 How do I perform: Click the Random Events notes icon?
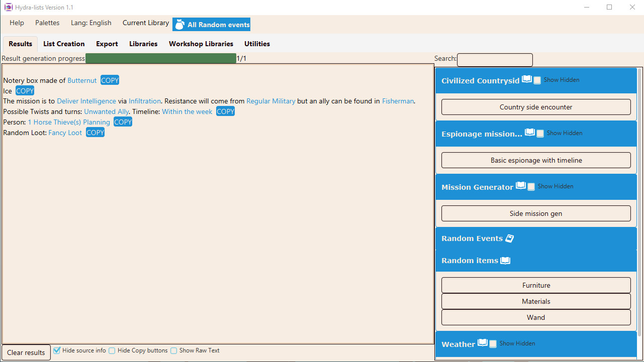pos(509,238)
